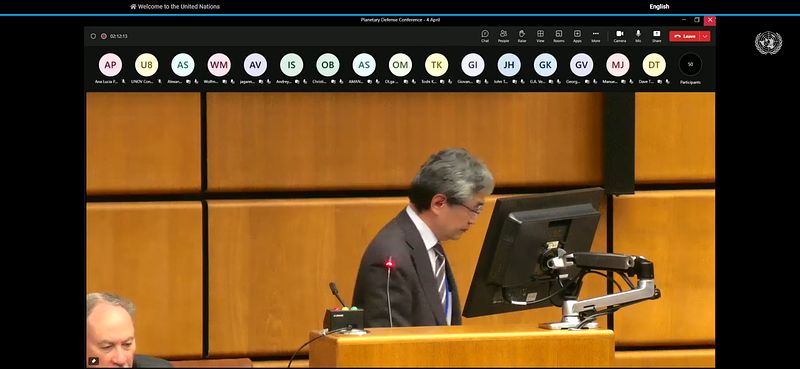Select the U8 participant avatar
The height and width of the screenshot is (369, 800).
pos(146,65)
